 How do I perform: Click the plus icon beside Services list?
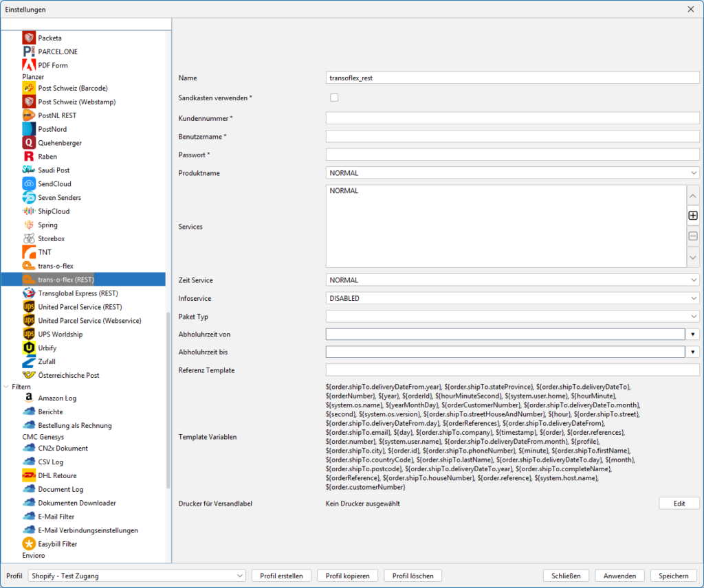[693, 216]
